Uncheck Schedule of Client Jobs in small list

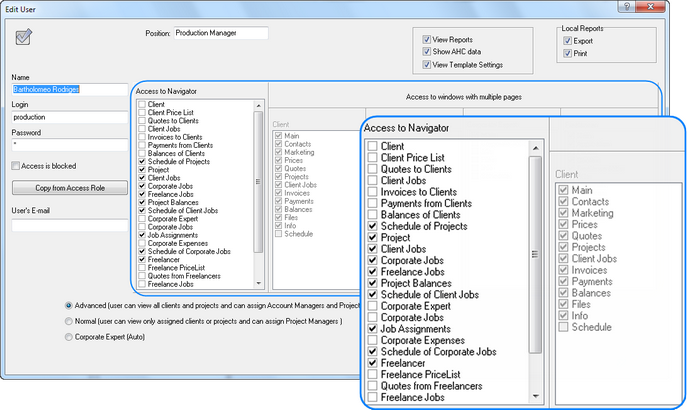point(142,211)
